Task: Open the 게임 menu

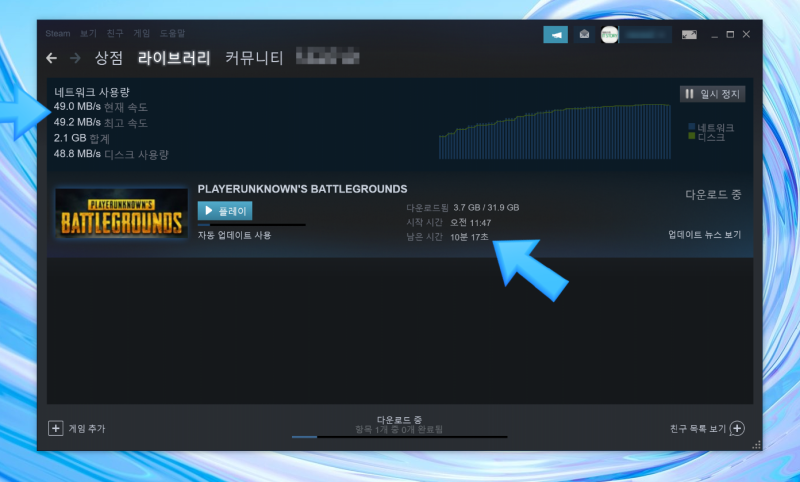Action: (141, 34)
